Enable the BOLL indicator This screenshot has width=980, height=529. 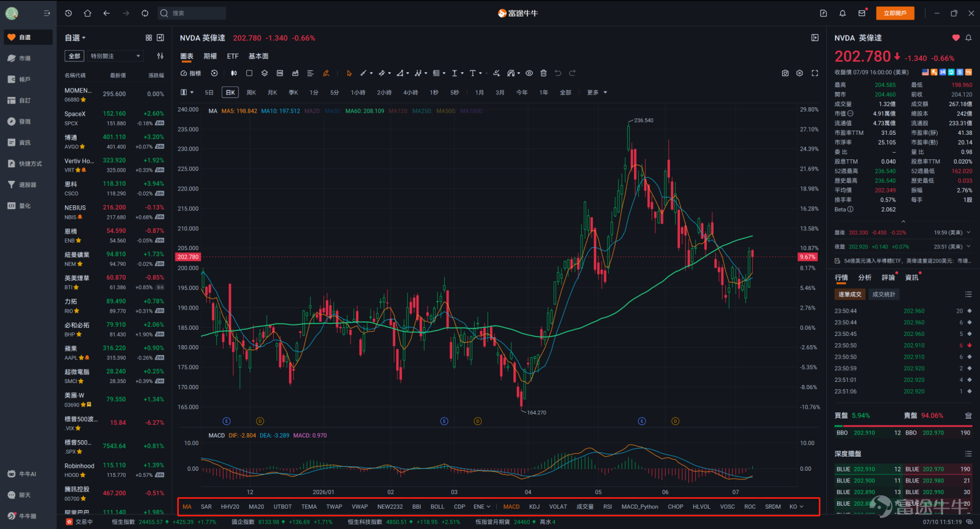pyautogui.click(x=437, y=507)
